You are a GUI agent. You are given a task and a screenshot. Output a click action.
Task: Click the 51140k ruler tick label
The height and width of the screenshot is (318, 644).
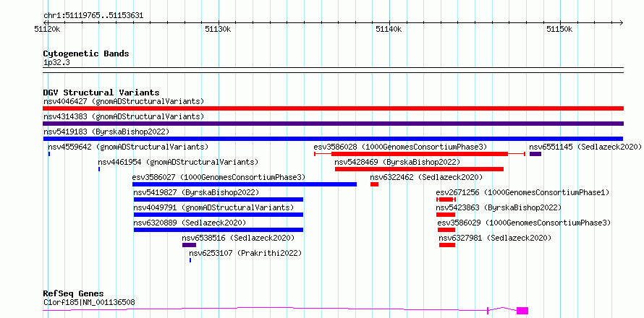[x=389, y=29]
